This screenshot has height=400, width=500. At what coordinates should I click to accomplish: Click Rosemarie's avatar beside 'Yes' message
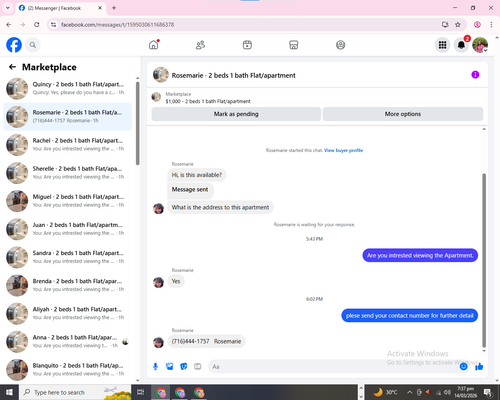(158, 282)
